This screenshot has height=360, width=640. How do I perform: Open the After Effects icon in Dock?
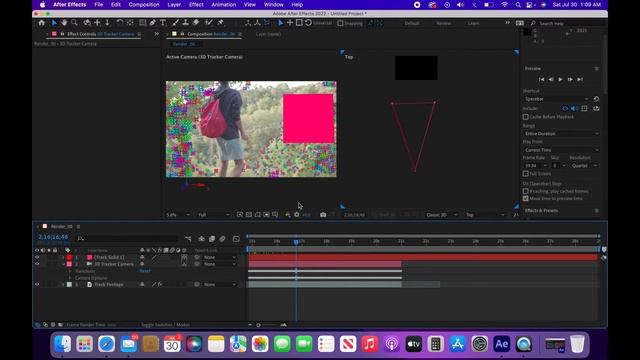(501, 344)
